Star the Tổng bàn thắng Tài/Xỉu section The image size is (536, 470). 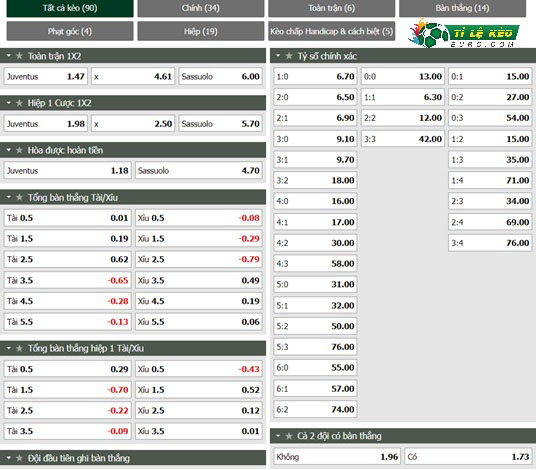(x=19, y=197)
